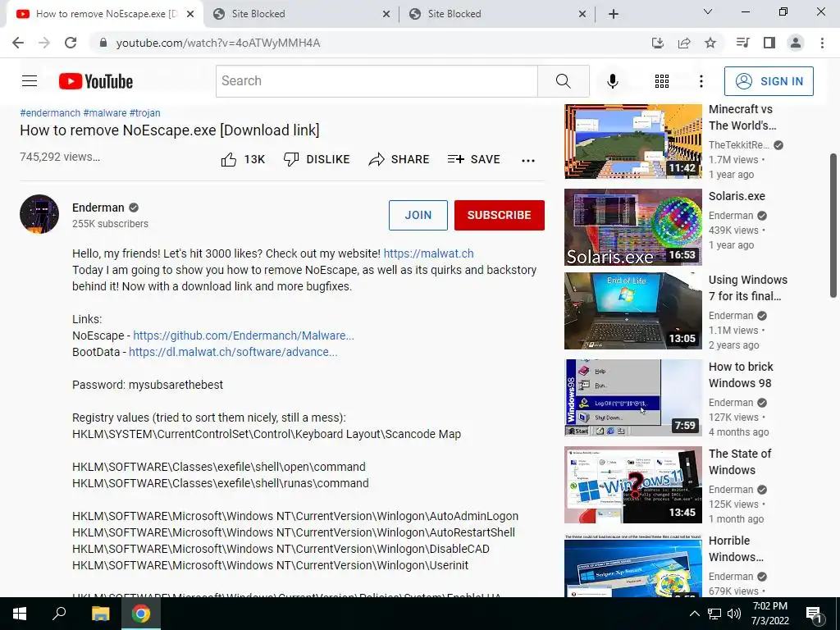
Task: Open the Windows Start menu
Action: 20,614
